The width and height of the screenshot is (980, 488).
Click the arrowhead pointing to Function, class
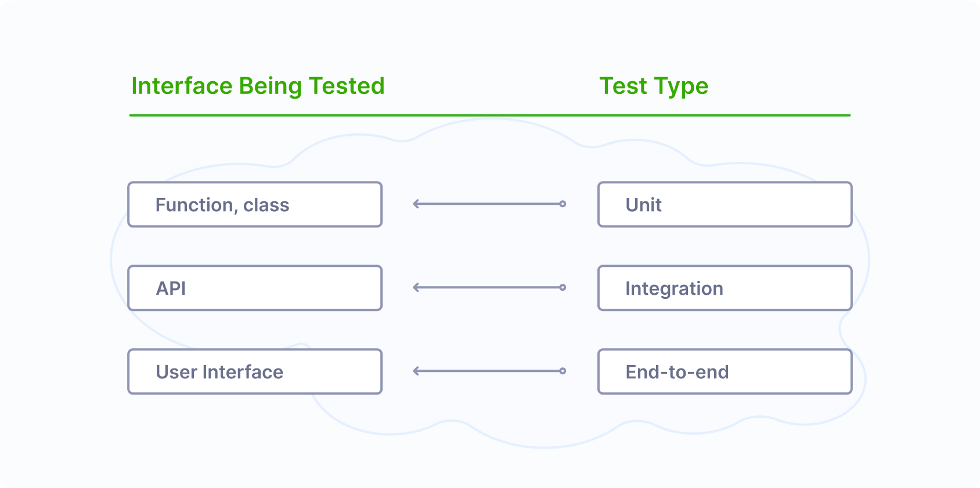(416, 204)
